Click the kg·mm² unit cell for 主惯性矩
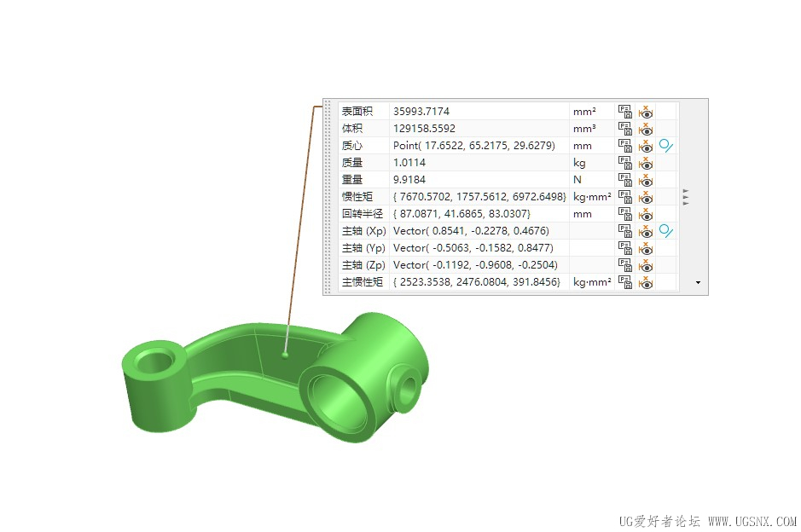 [591, 282]
